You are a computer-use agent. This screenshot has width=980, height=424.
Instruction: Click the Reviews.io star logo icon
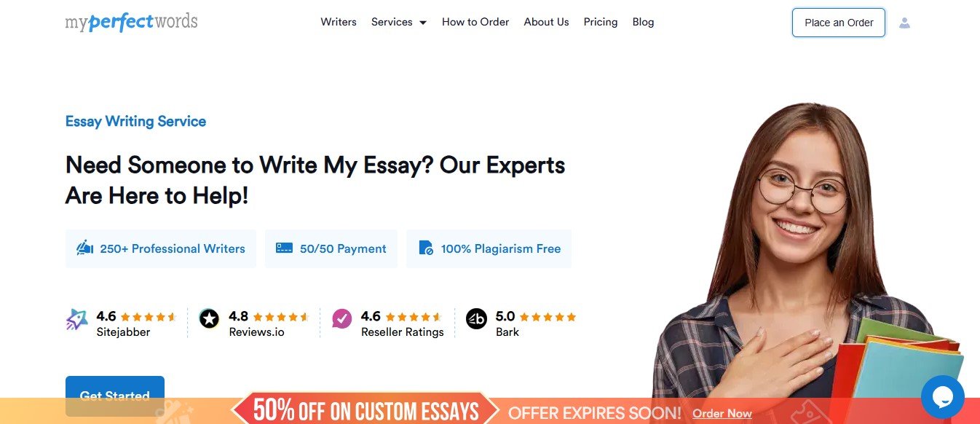[x=209, y=318]
